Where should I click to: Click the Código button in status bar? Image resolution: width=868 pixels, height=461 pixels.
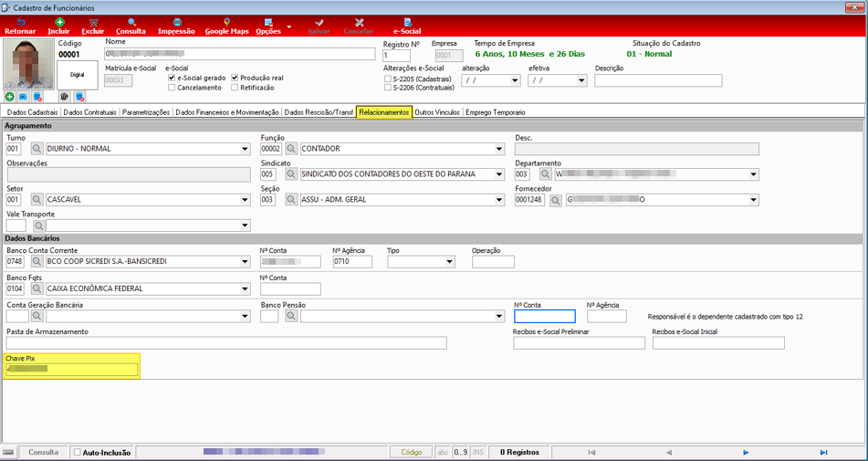coord(412,452)
